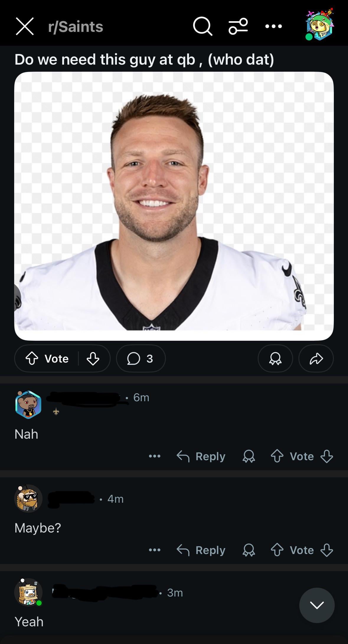
Task: Downvote the main post
Action: tap(93, 359)
